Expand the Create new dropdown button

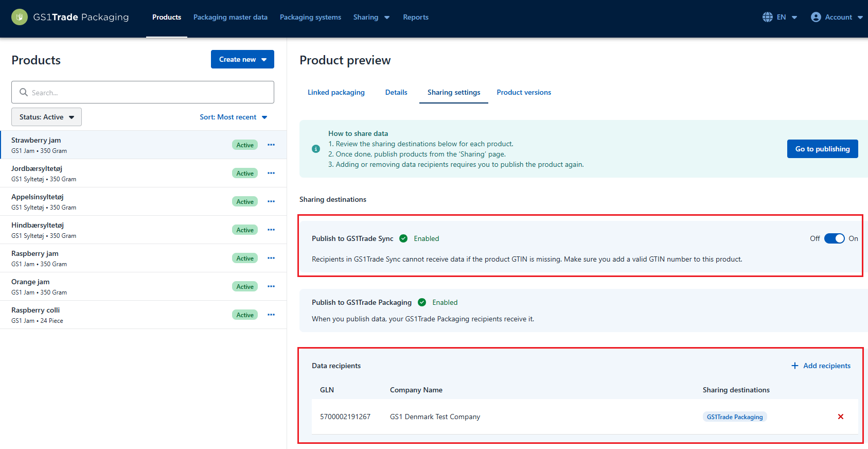pyautogui.click(x=242, y=59)
